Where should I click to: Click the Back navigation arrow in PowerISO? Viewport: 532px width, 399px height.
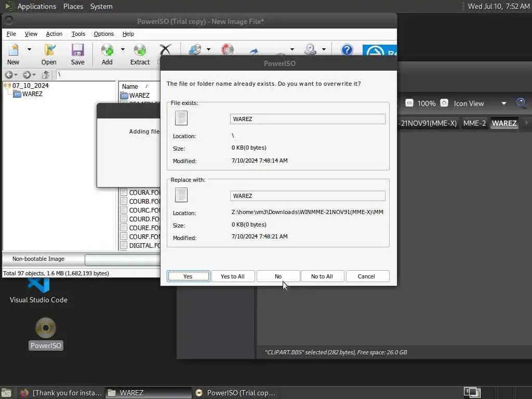tap(9, 75)
